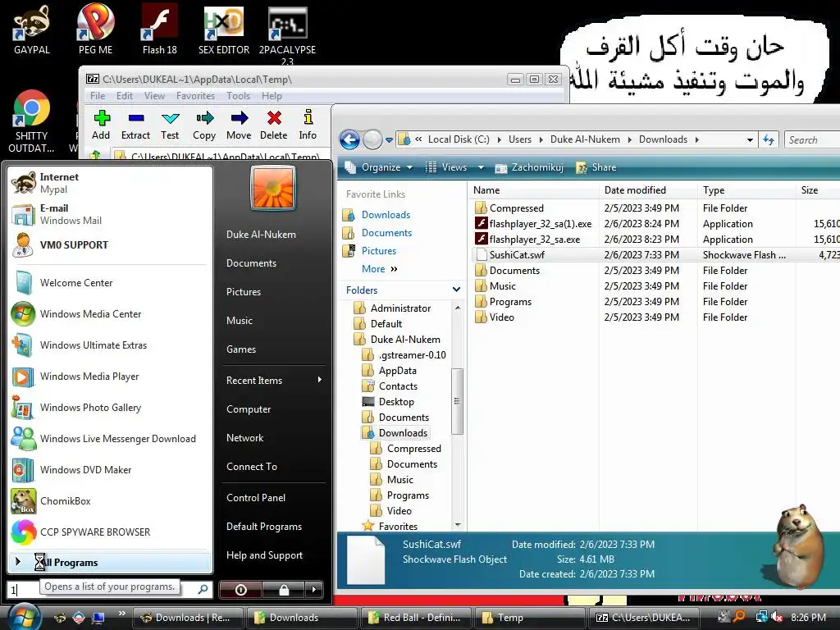Screen dimensions: 840x630
Task: Click Downloads in Favorite Links
Action: [x=386, y=215]
